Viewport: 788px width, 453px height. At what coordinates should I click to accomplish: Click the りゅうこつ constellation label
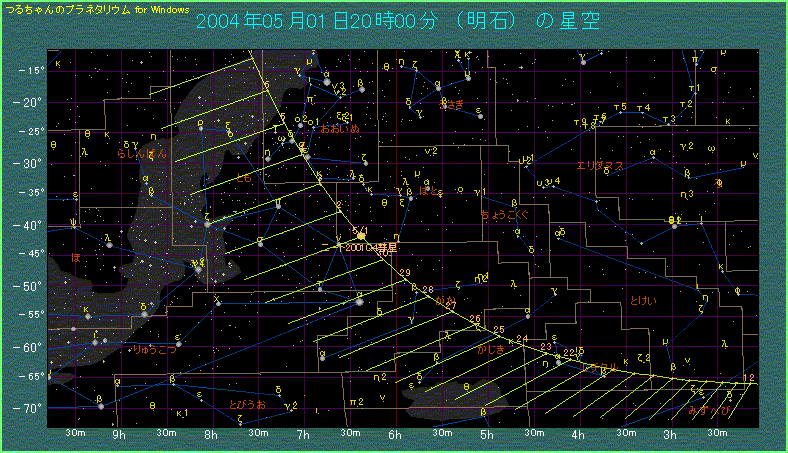click(154, 350)
